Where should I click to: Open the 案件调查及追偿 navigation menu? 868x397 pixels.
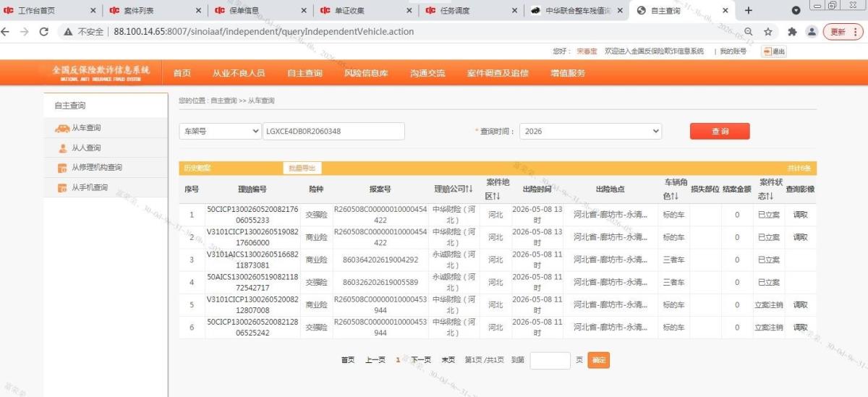click(498, 73)
